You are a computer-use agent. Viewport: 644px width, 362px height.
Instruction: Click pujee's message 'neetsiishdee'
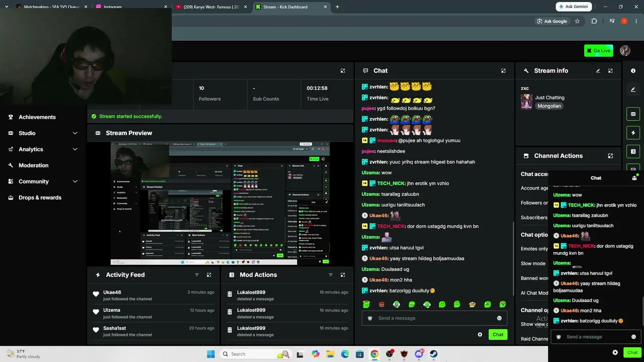click(x=391, y=151)
